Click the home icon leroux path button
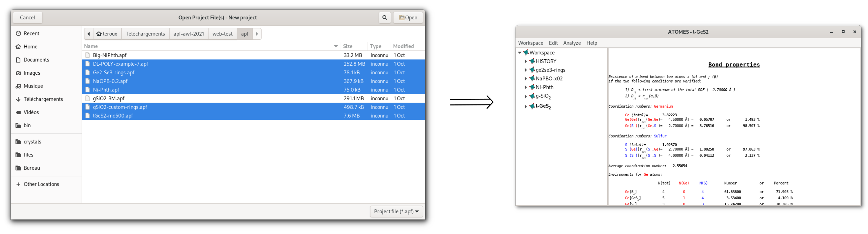 point(107,34)
